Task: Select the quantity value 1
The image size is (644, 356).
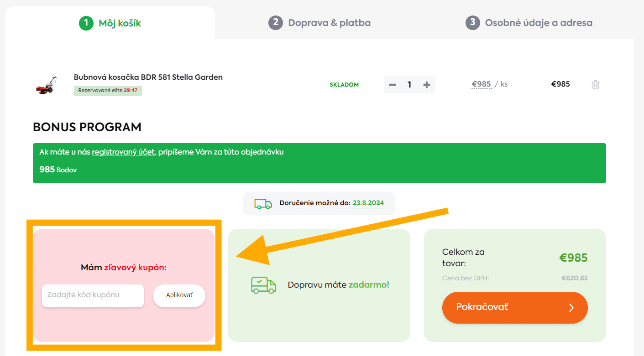Action: [409, 85]
